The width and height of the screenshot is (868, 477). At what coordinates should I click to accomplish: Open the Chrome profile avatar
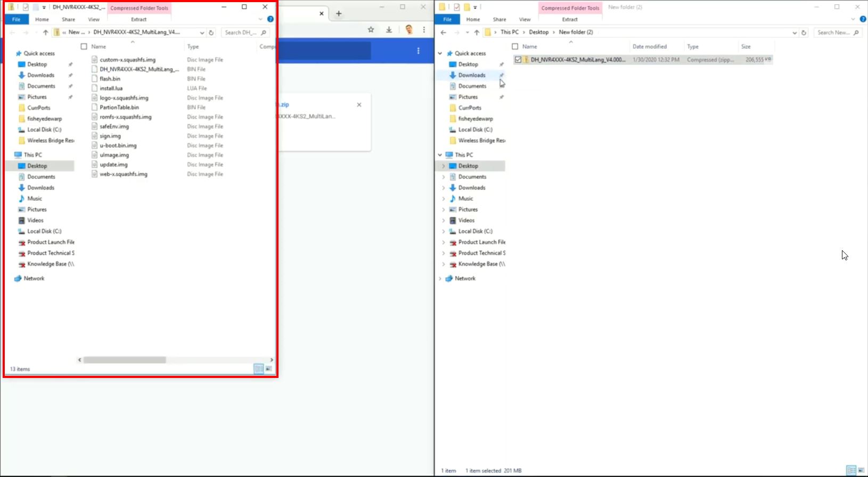[x=409, y=30]
